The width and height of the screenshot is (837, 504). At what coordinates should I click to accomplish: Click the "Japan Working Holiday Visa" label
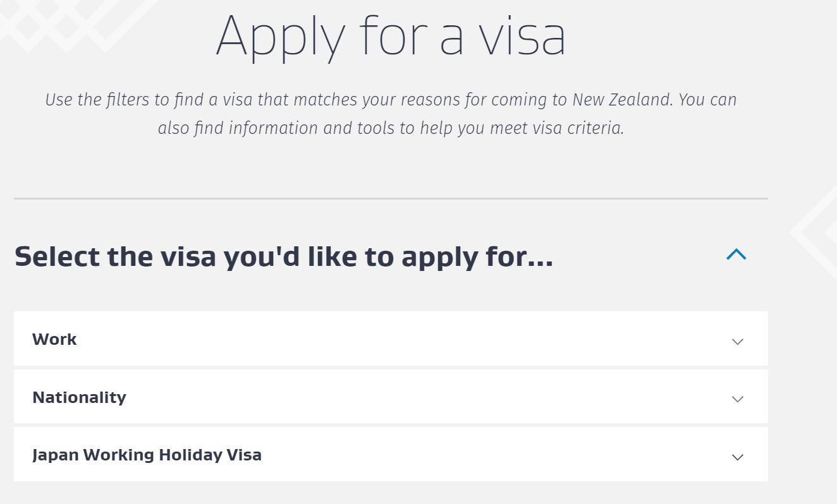(147, 455)
